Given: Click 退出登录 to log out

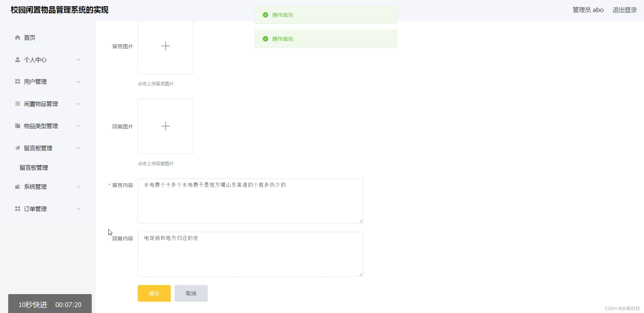Looking at the screenshot, I should [625, 10].
